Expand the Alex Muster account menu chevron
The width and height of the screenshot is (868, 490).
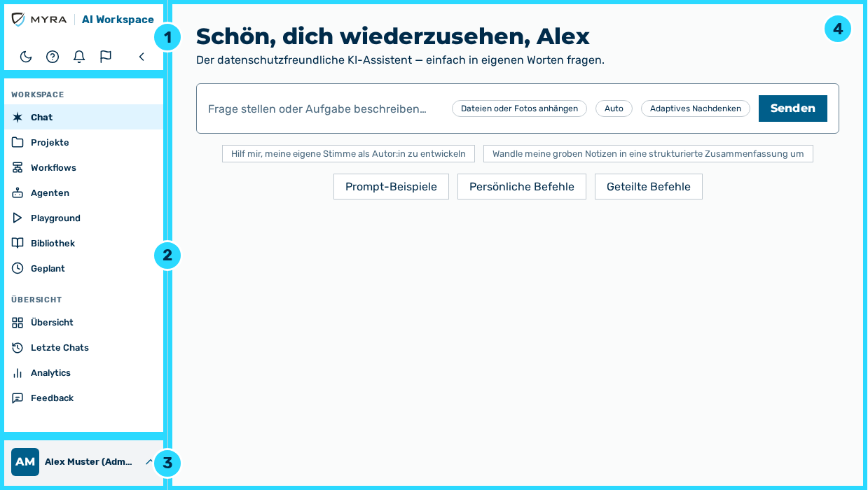click(x=149, y=462)
